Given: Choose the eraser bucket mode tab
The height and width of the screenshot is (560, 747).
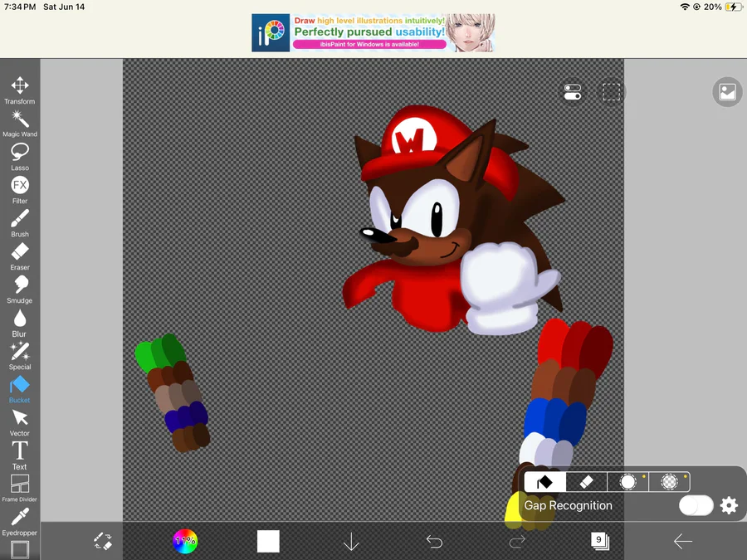Looking at the screenshot, I should 587,482.
